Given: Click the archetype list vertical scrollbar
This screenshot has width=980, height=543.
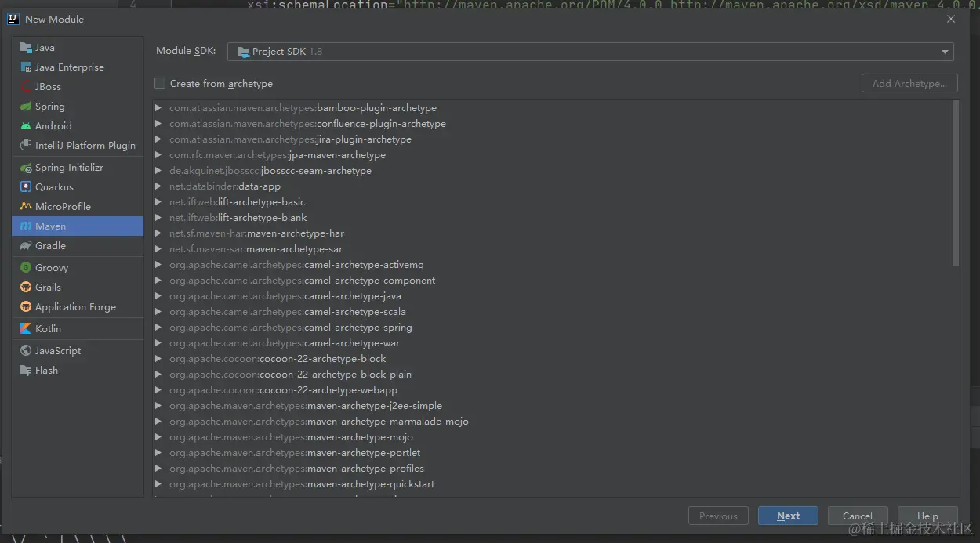Looking at the screenshot, I should (955, 184).
